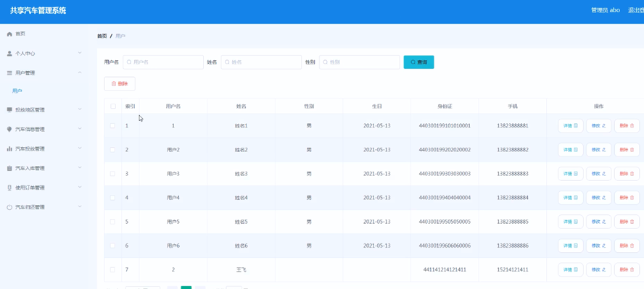This screenshot has height=289, width=644.
Task: Expand the 使用订单管理 chevron
Action: coord(80,188)
